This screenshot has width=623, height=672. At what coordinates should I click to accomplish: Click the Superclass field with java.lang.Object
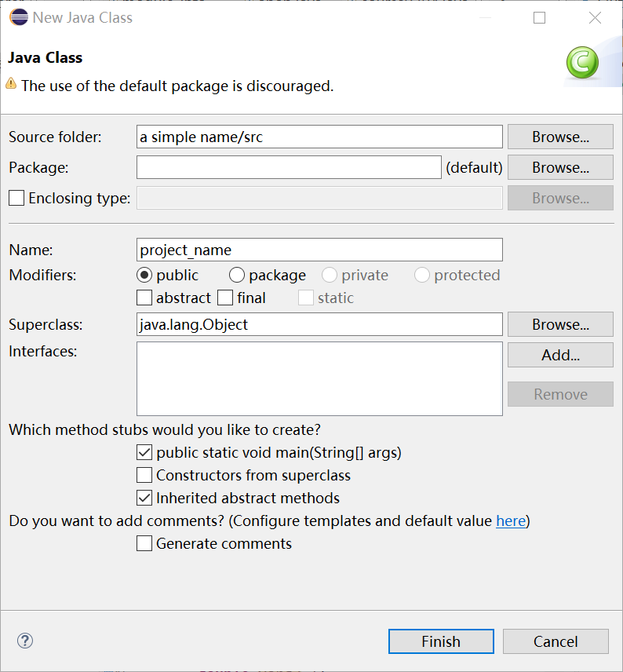pyautogui.click(x=319, y=324)
